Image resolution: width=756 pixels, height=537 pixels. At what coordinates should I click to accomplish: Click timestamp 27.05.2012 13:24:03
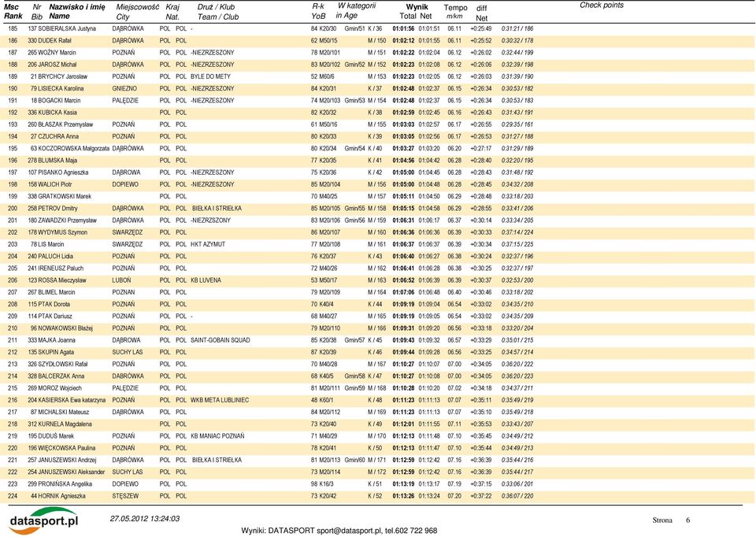tap(145, 519)
